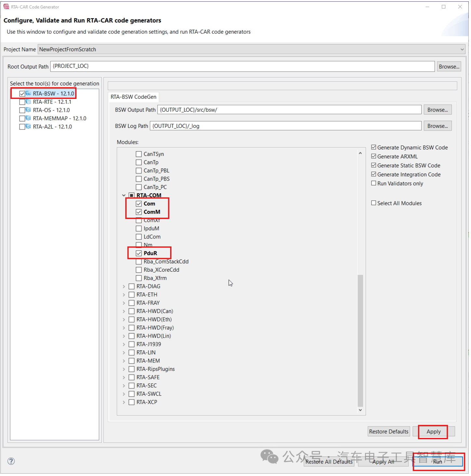Check the CanTSyn module checkbox
This screenshot has height=476, width=471.
139,154
